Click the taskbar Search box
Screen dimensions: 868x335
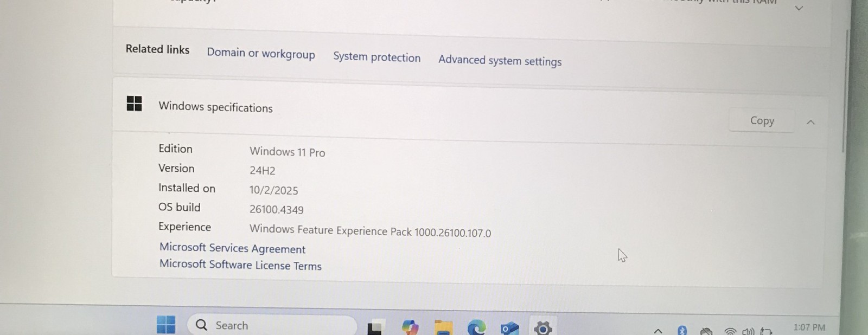point(272,325)
